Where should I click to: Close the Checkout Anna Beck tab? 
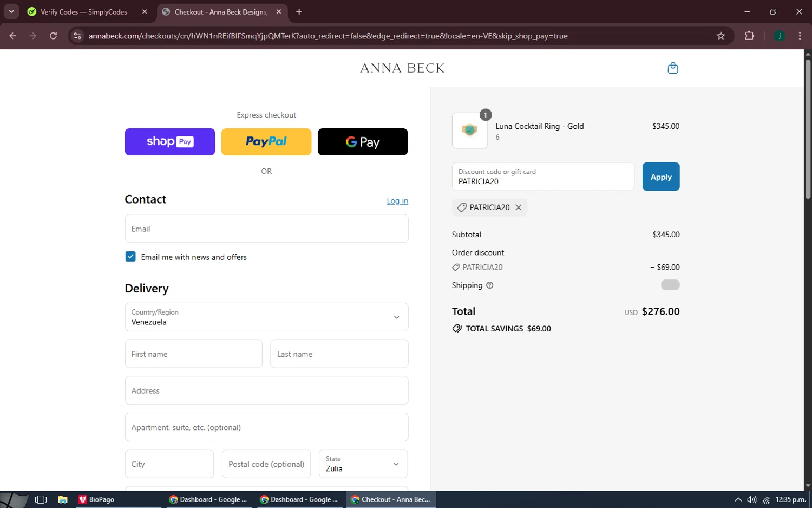pyautogui.click(x=279, y=11)
